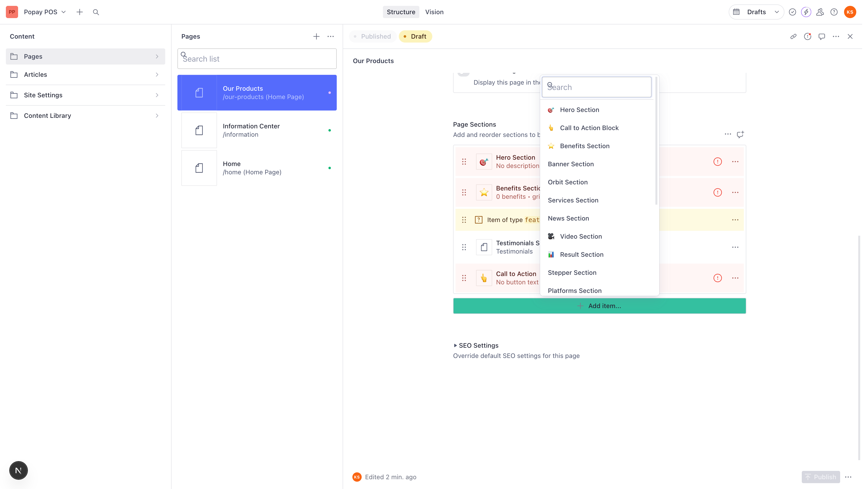Open the members people icon

[x=820, y=12]
